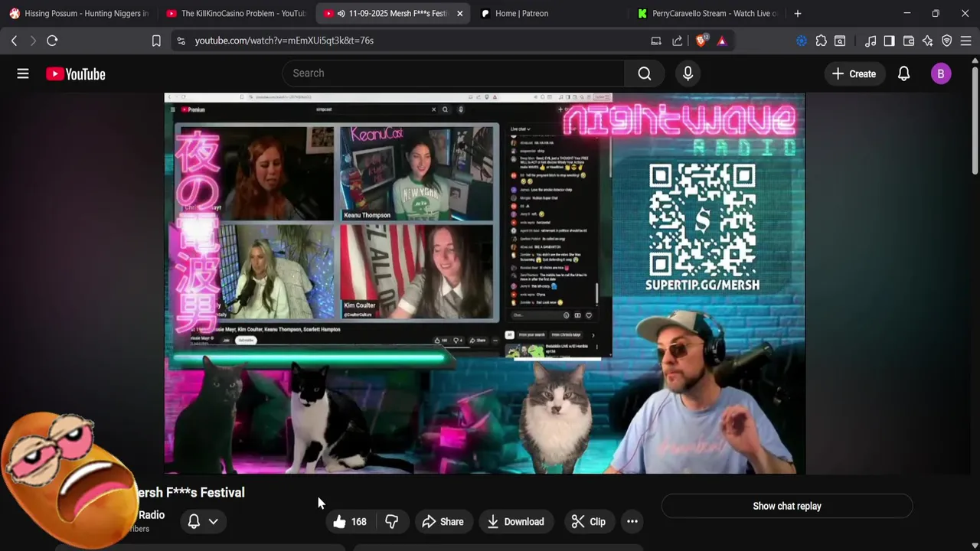Open Brave Shields lion icon
Image resolution: width=980 pixels, height=551 pixels.
click(701, 41)
